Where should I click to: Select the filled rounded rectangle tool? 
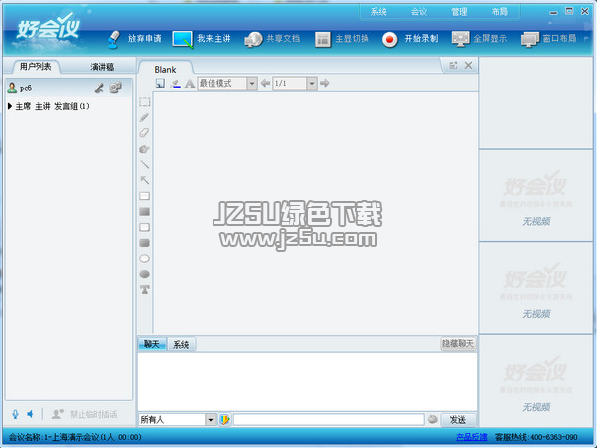pyautogui.click(x=145, y=243)
